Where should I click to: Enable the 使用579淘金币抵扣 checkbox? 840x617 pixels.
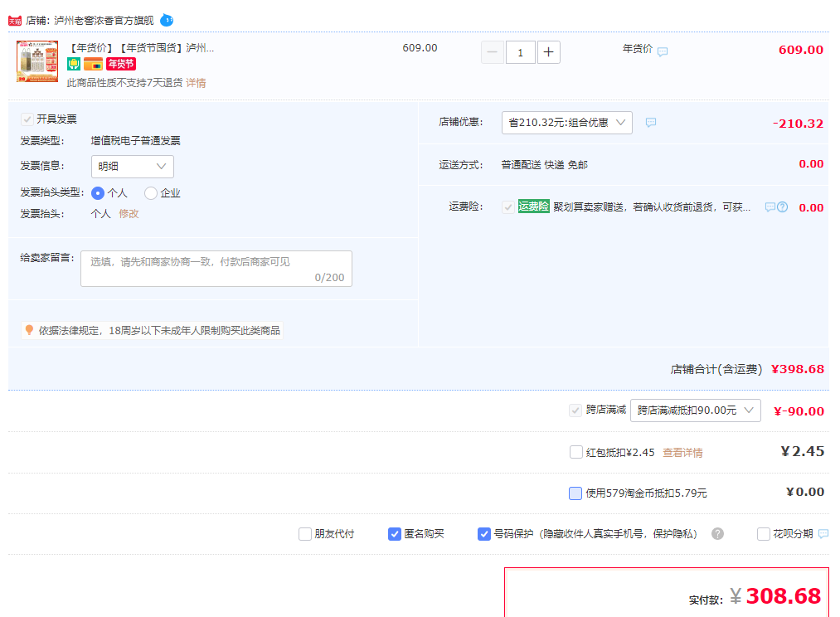pos(575,493)
